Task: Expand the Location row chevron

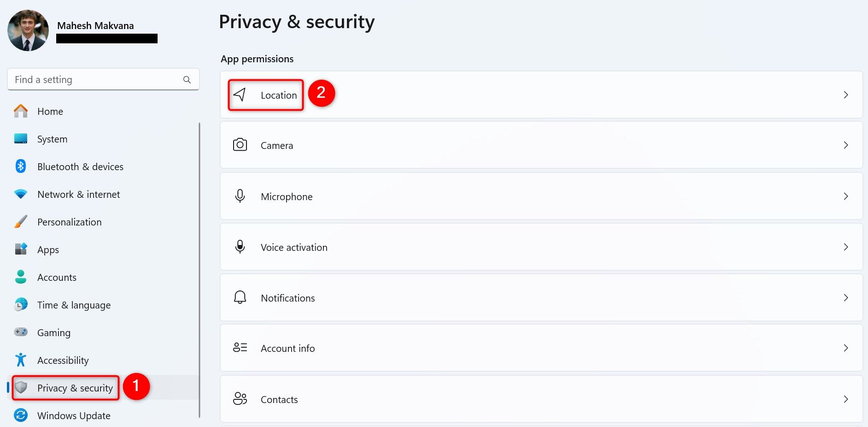Action: pyautogui.click(x=845, y=95)
